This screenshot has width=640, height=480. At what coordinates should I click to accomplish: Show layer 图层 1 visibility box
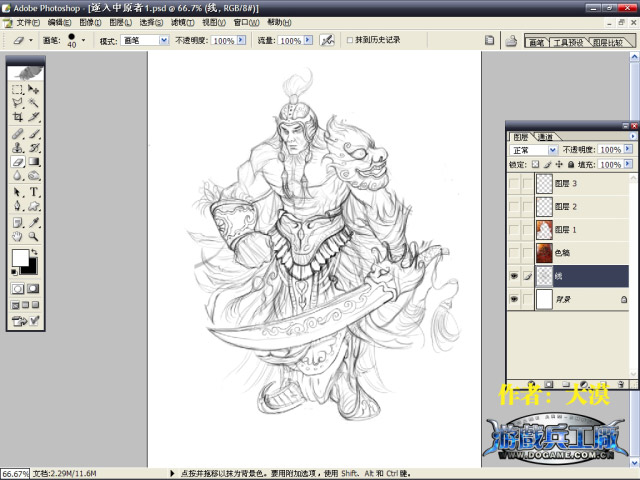[514, 230]
